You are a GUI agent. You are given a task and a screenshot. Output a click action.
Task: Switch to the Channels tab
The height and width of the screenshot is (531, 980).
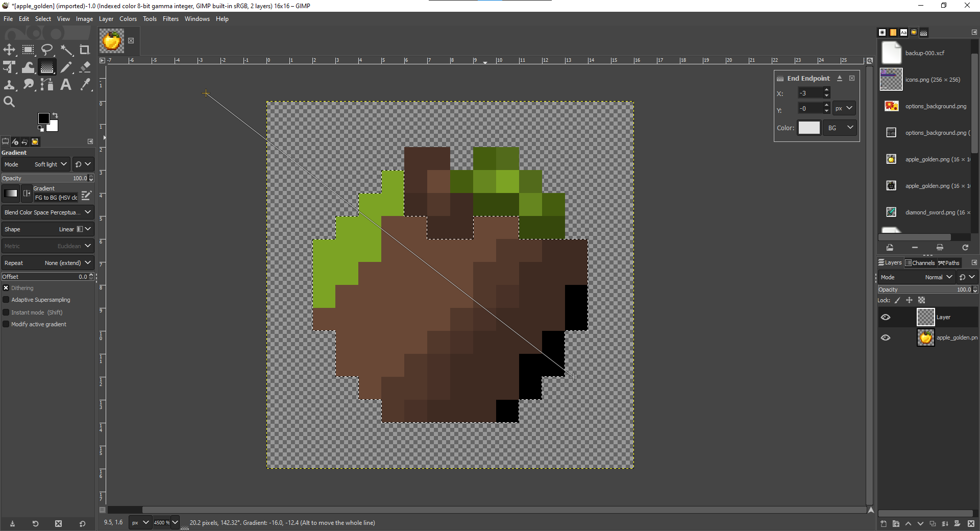coord(920,263)
